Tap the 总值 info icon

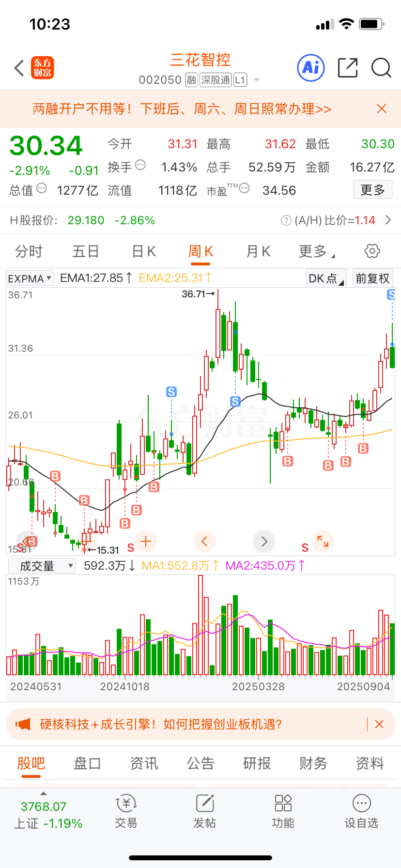point(42,188)
